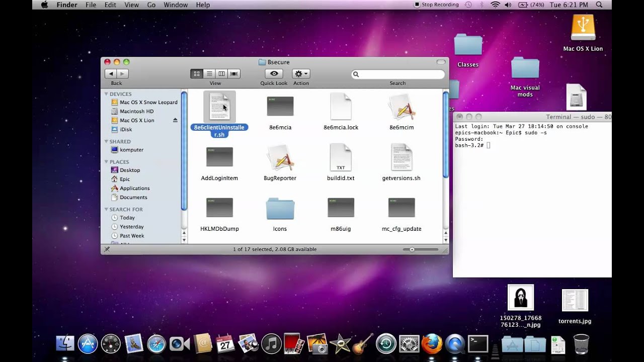Switch to Cover Flow view
Viewport: 644px width, 362px height.
(233, 74)
